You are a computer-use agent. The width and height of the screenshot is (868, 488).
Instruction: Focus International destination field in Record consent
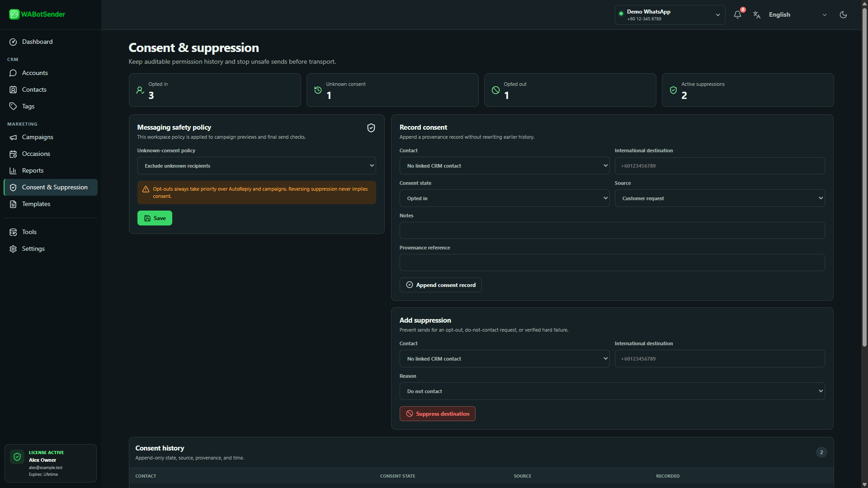tap(720, 166)
